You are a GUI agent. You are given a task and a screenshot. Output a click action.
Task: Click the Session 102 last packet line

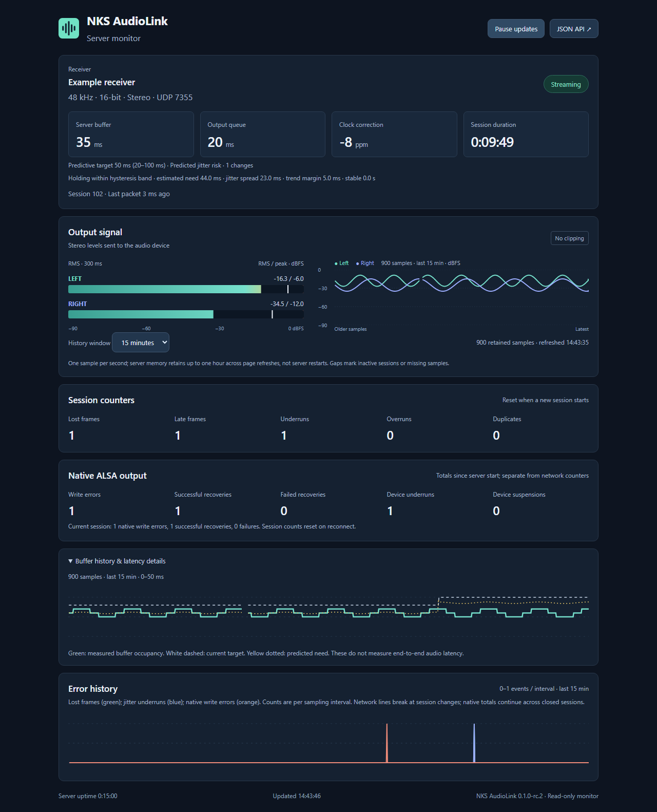pyautogui.click(x=119, y=194)
